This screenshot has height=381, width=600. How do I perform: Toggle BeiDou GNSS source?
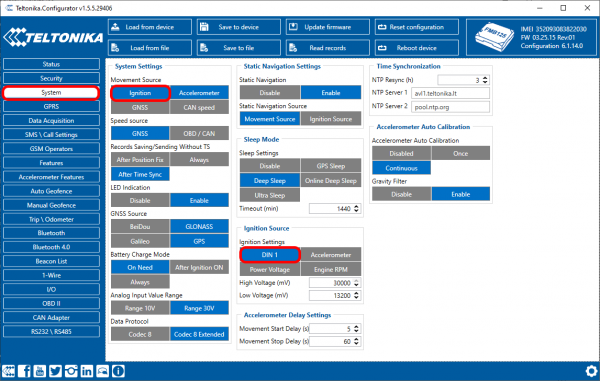(140, 226)
